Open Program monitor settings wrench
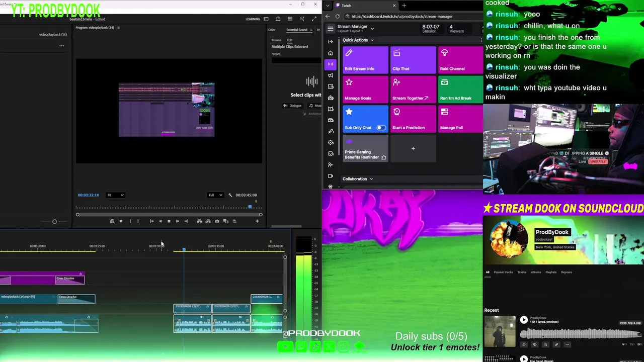644x362 pixels. (230, 195)
